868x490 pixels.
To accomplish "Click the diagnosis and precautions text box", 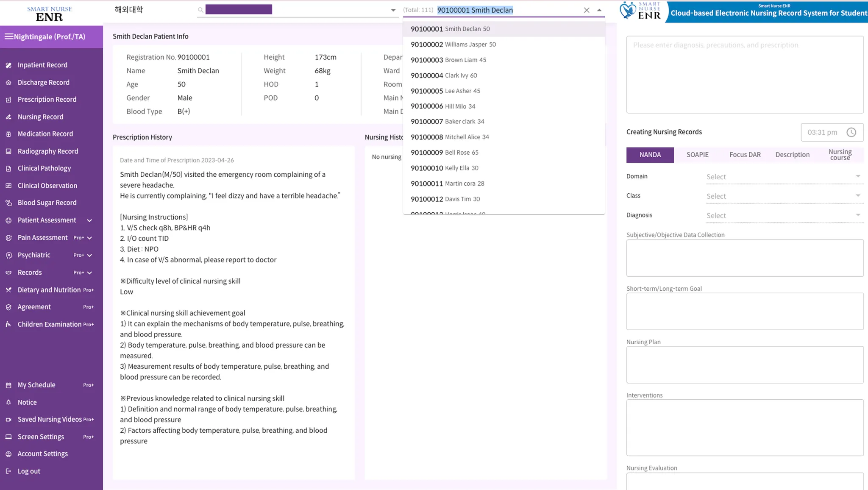I will click(x=745, y=75).
